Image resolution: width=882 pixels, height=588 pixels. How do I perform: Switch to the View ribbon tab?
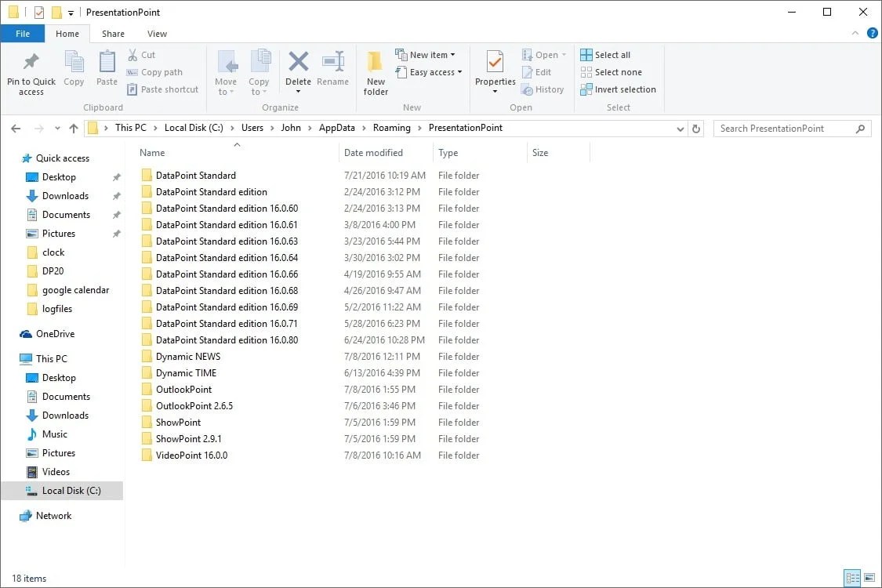point(157,34)
